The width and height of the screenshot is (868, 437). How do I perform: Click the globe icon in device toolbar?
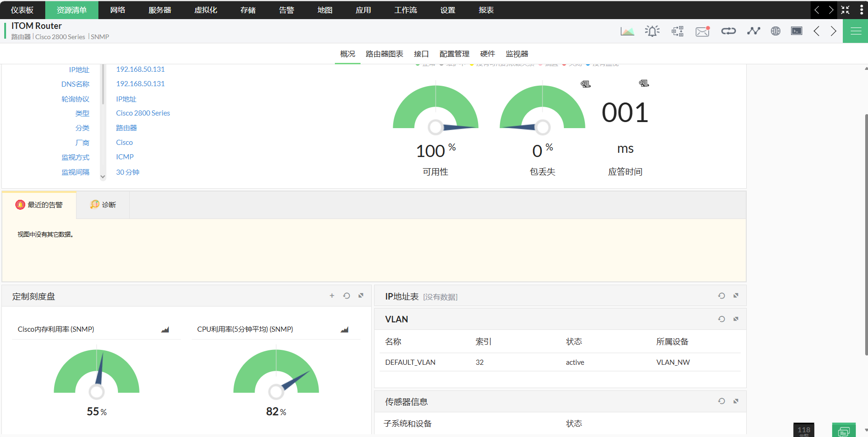pos(775,31)
